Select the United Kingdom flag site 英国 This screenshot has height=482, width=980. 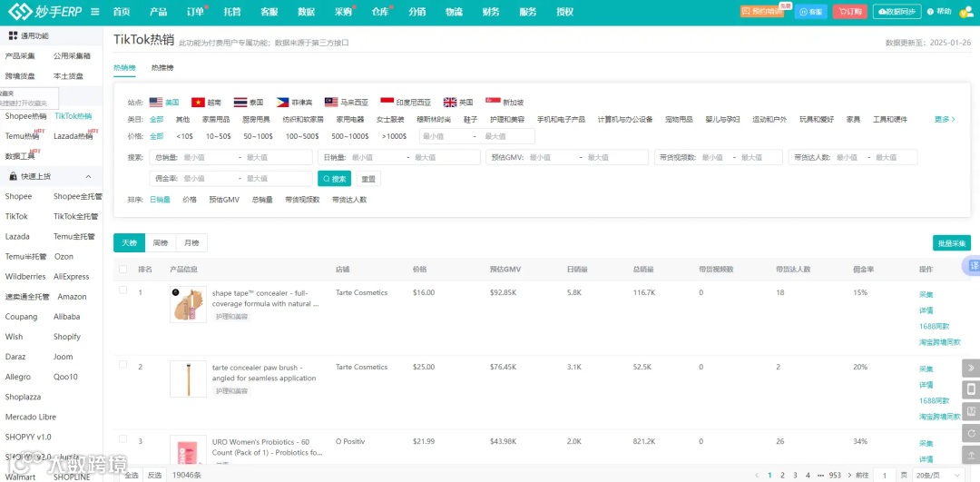click(458, 102)
